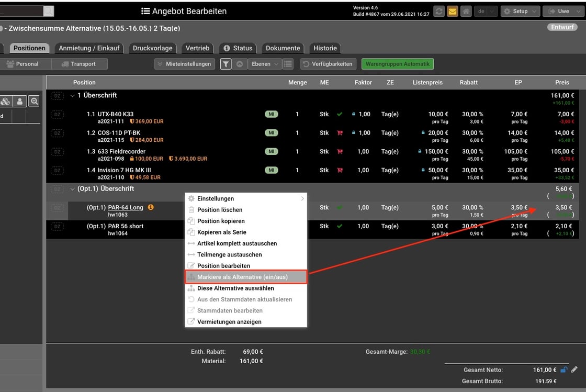This screenshot has width=586, height=392.
Task: Open the 'de' language selector
Action: click(x=486, y=12)
